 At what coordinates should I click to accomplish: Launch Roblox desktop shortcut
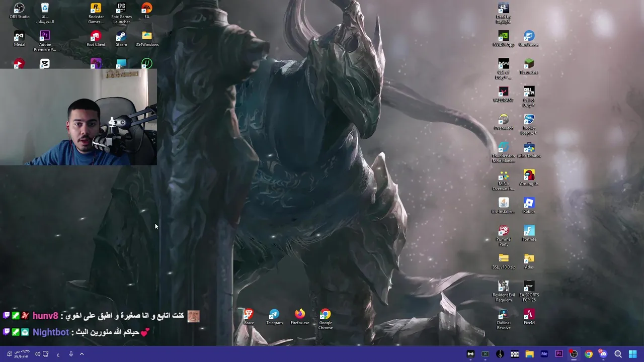[528, 206]
